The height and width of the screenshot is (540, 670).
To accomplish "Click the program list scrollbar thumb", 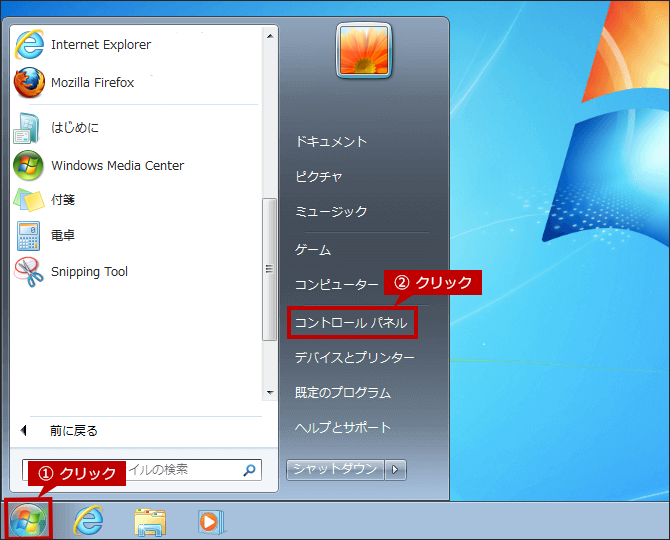I will pos(270,269).
